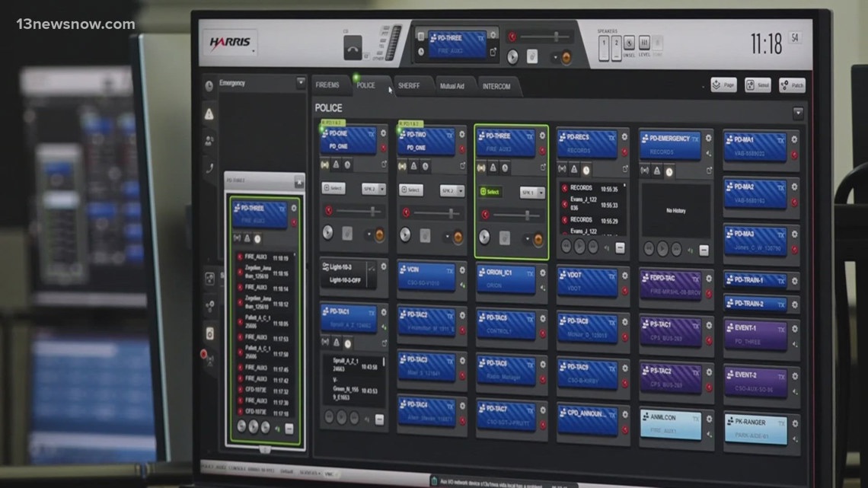Click the Page button
868x488 pixels.
[x=723, y=85]
